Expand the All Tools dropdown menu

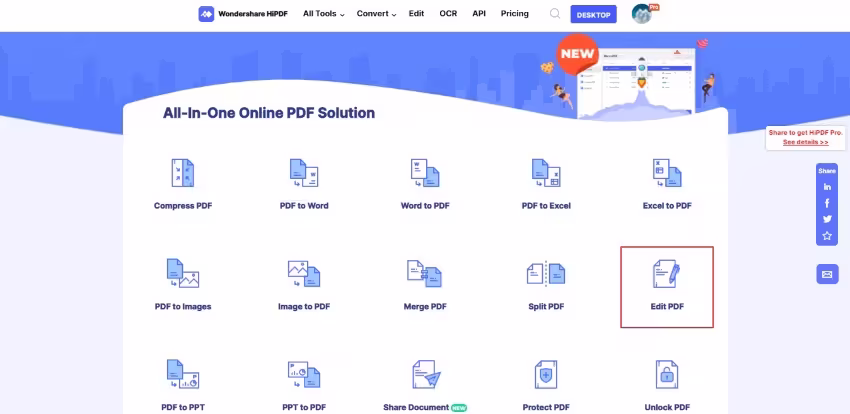(324, 14)
